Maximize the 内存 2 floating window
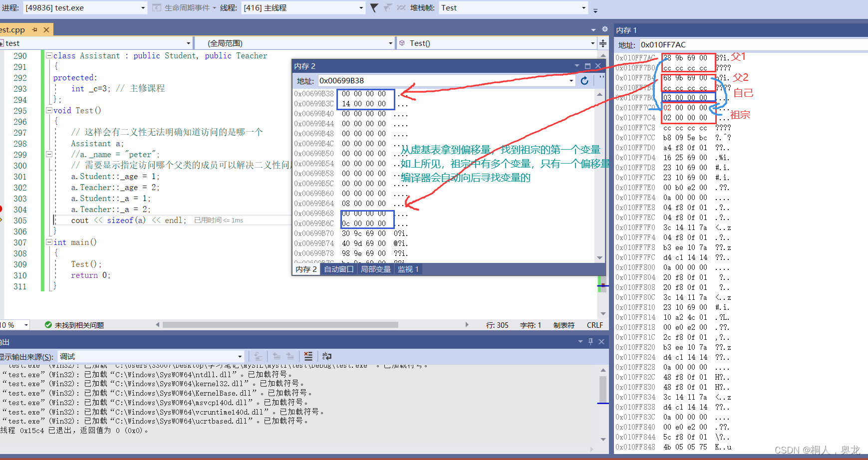 587,66
